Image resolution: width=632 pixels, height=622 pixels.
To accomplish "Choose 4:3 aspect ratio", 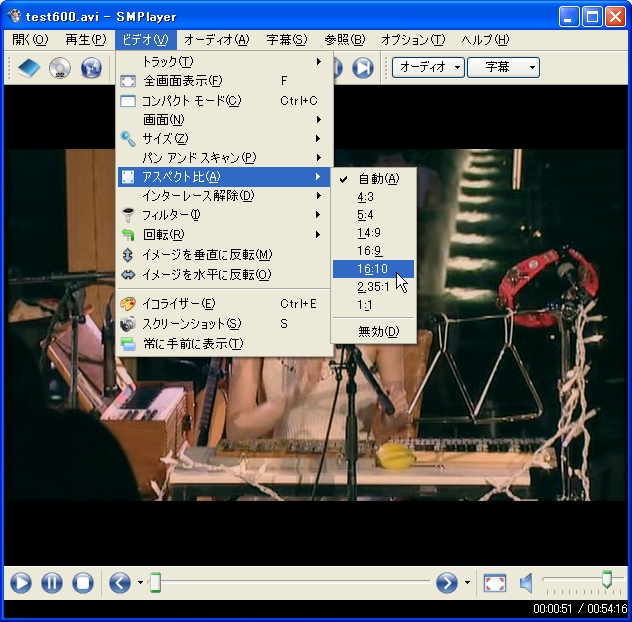I will [374, 197].
